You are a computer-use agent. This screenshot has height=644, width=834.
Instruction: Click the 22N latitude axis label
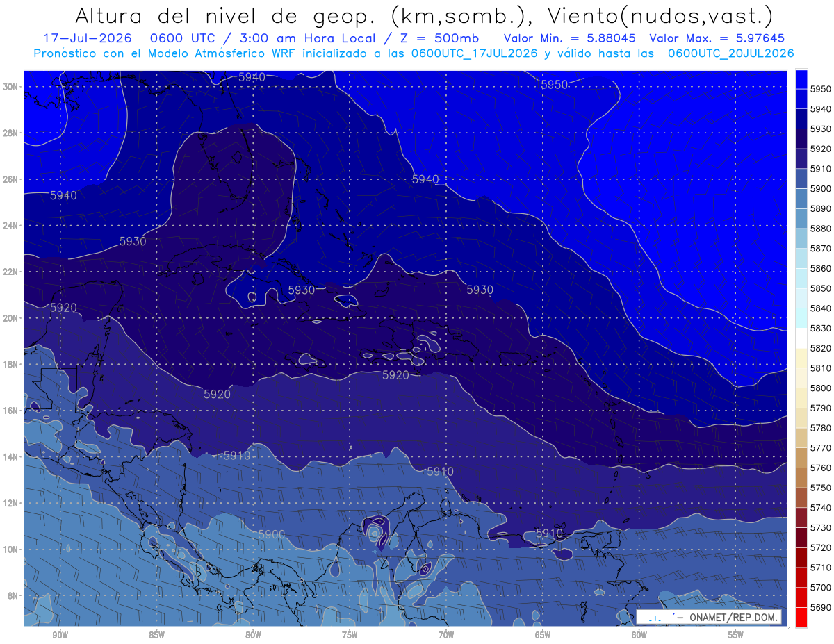pyautogui.click(x=12, y=272)
